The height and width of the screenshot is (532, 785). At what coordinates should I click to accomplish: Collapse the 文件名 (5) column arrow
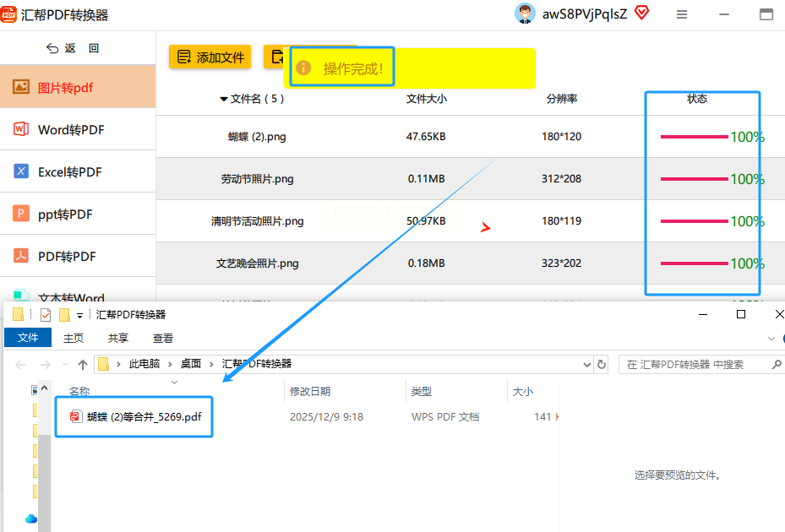(224, 99)
